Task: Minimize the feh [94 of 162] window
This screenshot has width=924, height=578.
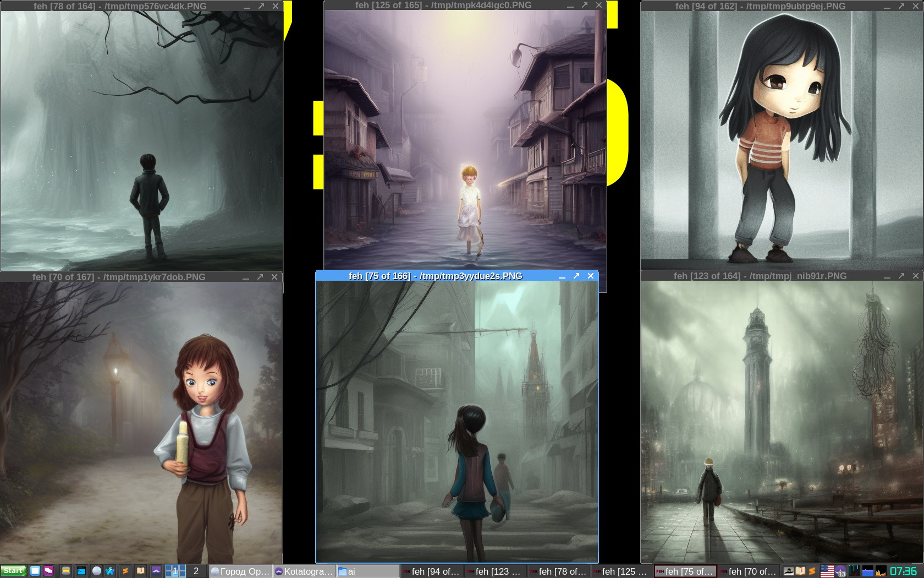Action: 887,7
